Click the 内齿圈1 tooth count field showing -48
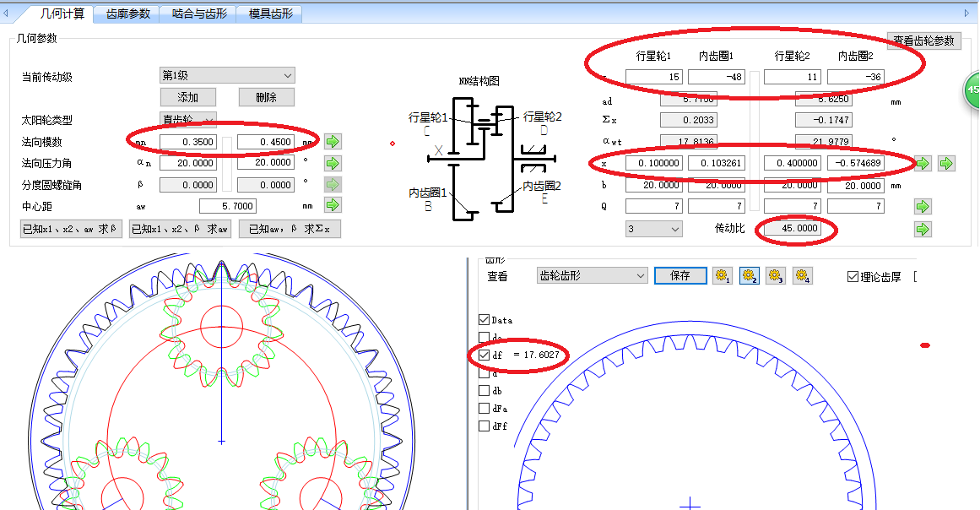Image resolution: width=980 pixels, height=510 pixels. tap(717, 77)
